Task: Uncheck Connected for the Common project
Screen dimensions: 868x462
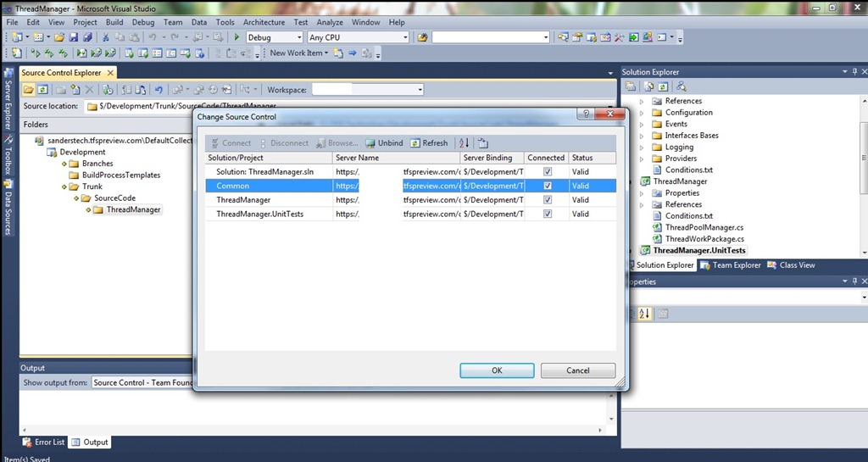Action: 547,186
